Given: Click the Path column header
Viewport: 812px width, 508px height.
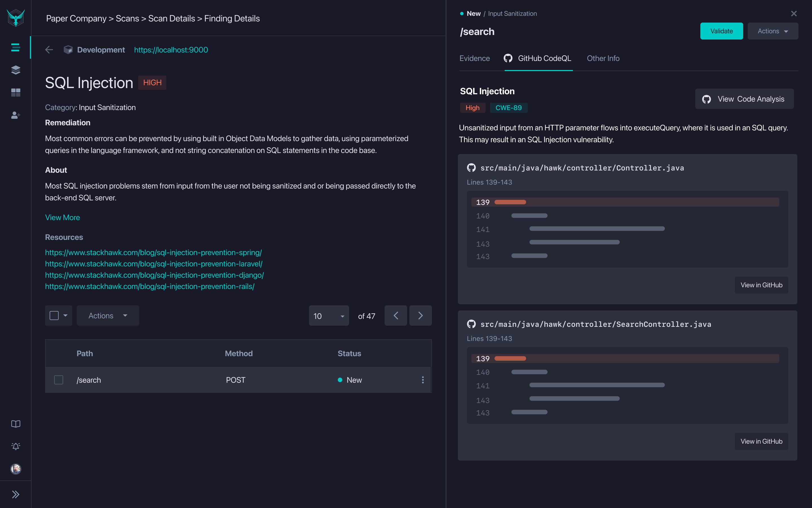Looking at the screenshot, I should pyautogui.click(x=85, y=353).
